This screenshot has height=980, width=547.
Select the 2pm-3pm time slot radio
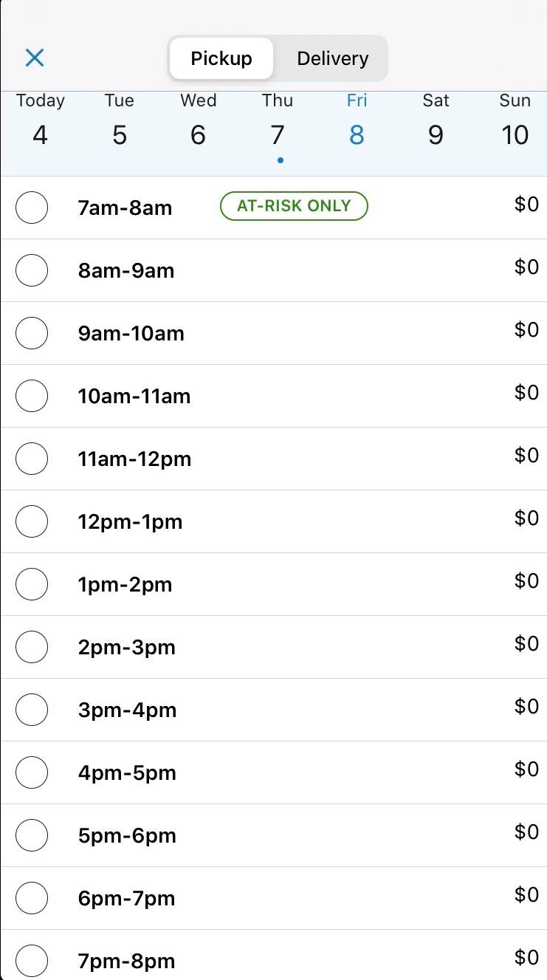coord(32,647)
